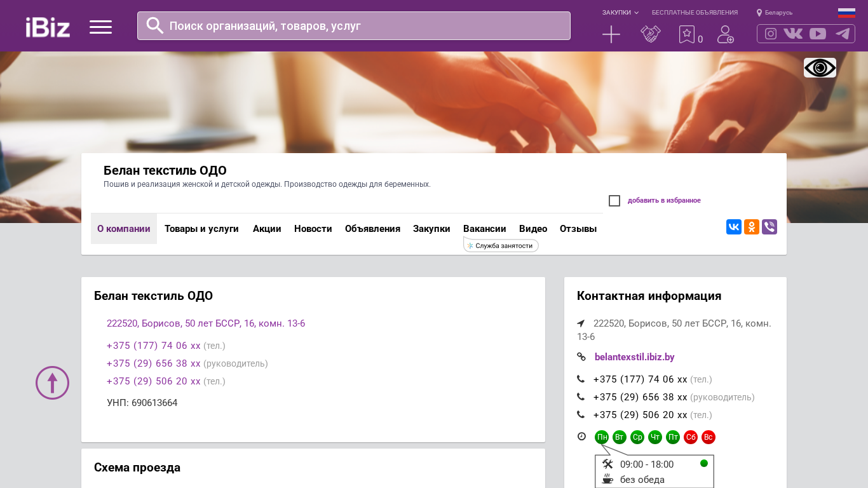Click the user account registration icon
The height and width of the screenshot is (488, 868).
point(725,34)
